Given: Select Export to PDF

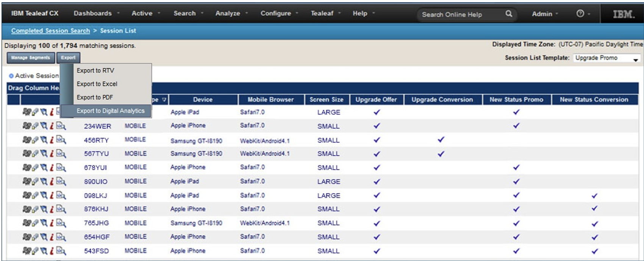Looking at the screenshot, I should (95, 97).
